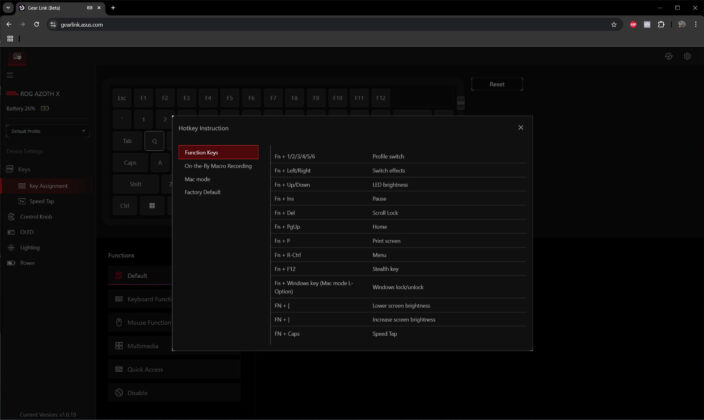Select the Esc key on keyboard

(x=122, y=98)
